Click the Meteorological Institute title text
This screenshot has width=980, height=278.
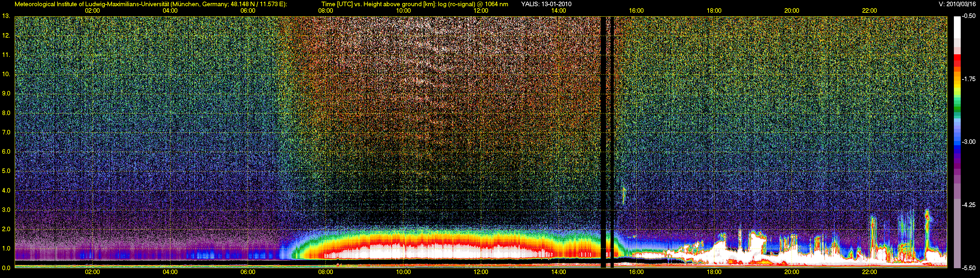point(151,4)
